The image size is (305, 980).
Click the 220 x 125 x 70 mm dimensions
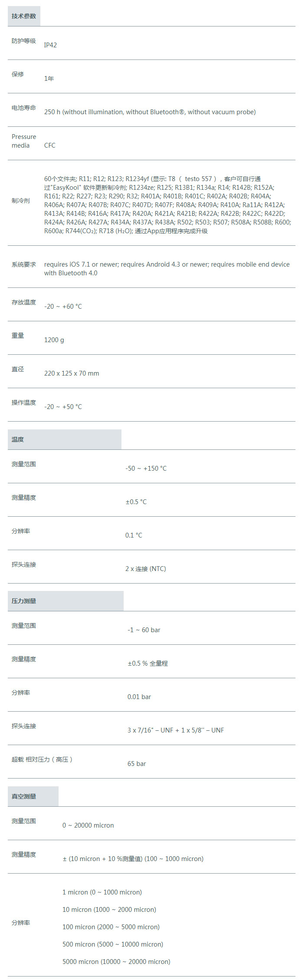[x=72, y=373]
